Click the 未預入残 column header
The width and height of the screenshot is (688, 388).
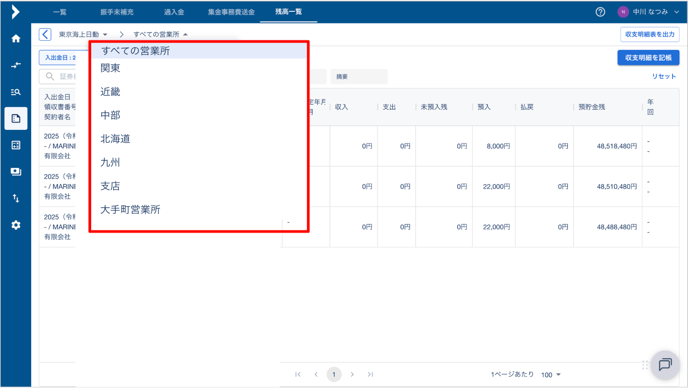click(x=434, y=107)
